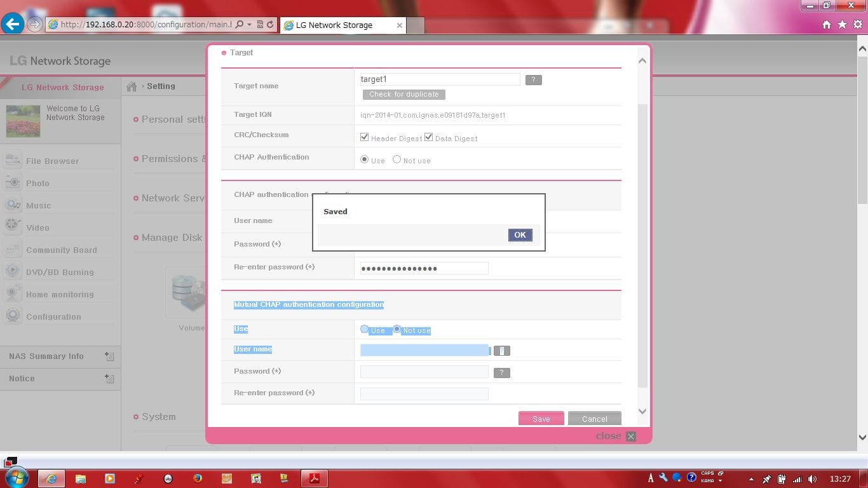This screenshot has height=488, width=868.
Task: Open File Browser in sidebar
Action: tap(53, 161)
